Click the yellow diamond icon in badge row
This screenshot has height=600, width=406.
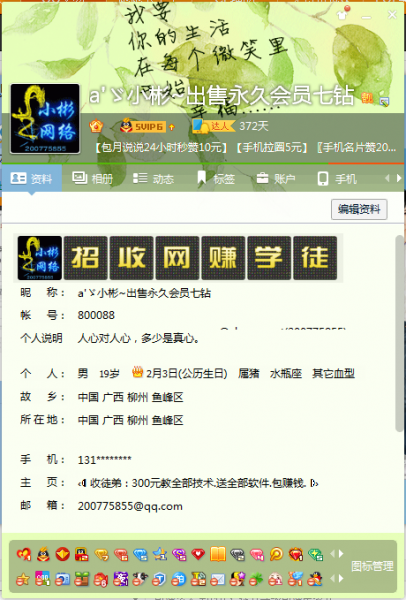point(101,554)
